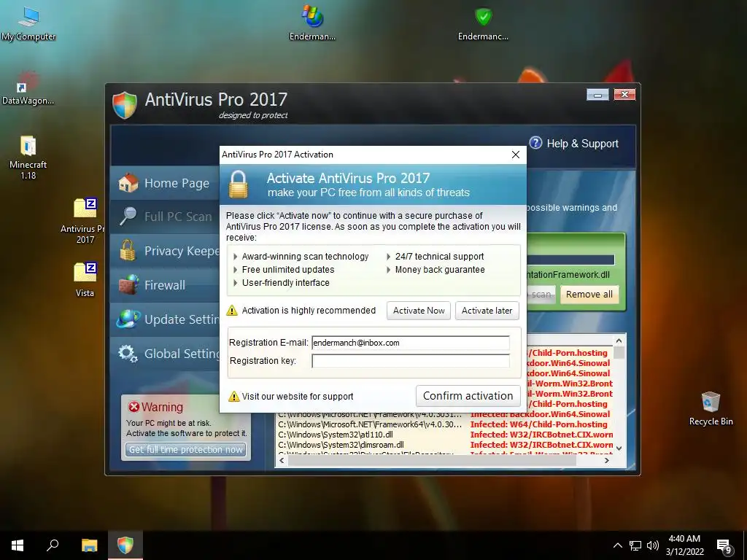Open the Update Settings section

point(165,319)
